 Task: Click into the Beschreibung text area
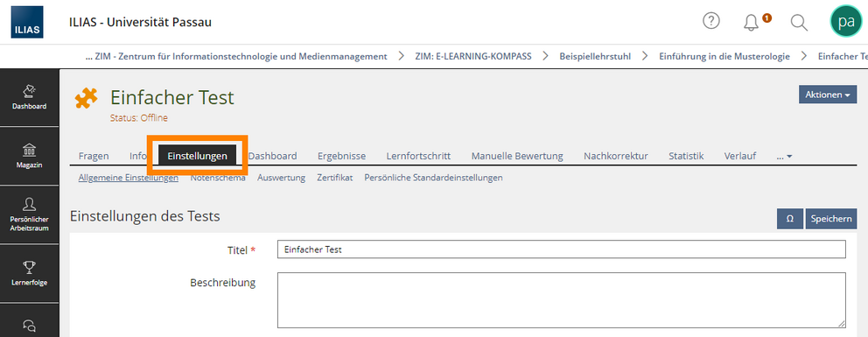(x=562, y=300)
